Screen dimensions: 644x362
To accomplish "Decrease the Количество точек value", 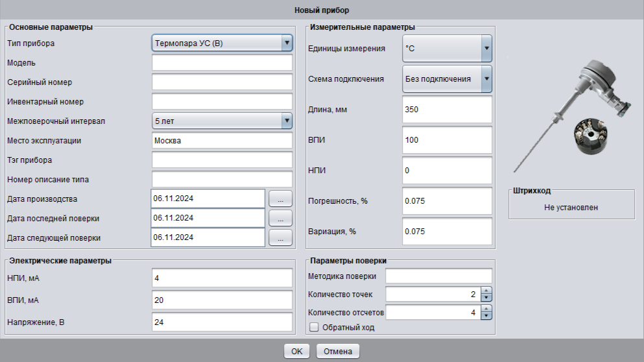I will 487,298.
